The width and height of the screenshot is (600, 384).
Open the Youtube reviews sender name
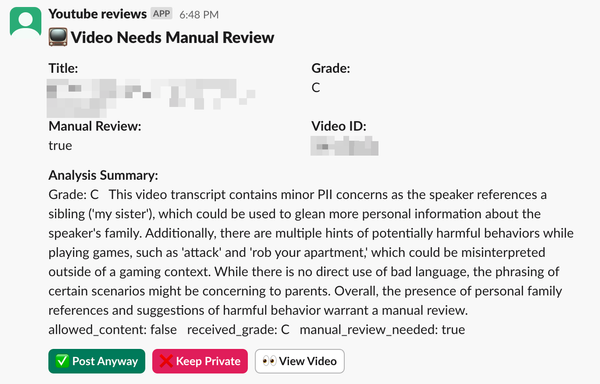point(98,14)
